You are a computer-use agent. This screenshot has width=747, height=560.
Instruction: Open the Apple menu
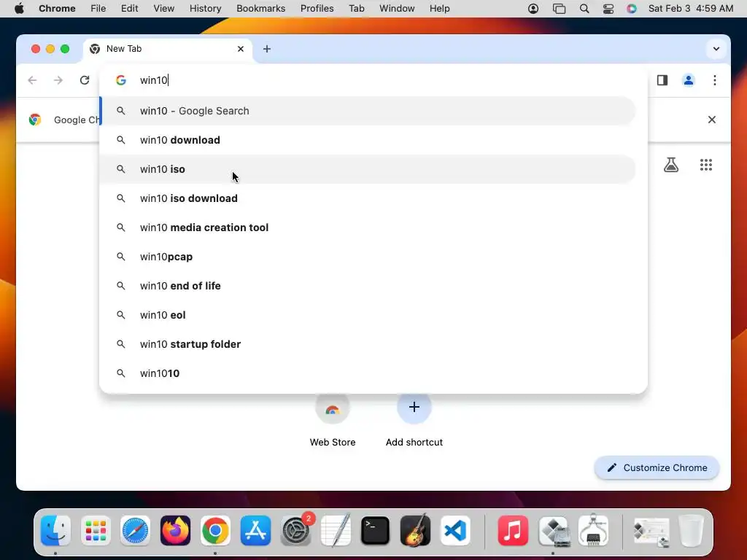pos(19,9)
